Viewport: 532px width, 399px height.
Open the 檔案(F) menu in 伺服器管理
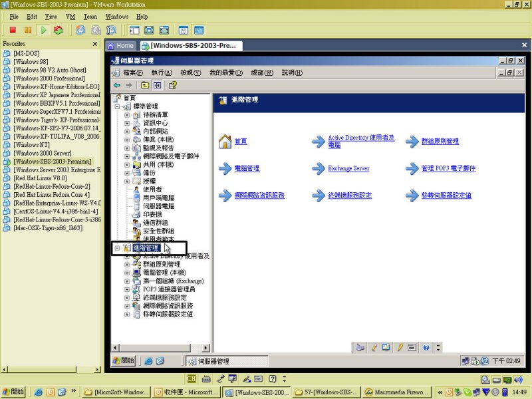[x=133, y=72]
